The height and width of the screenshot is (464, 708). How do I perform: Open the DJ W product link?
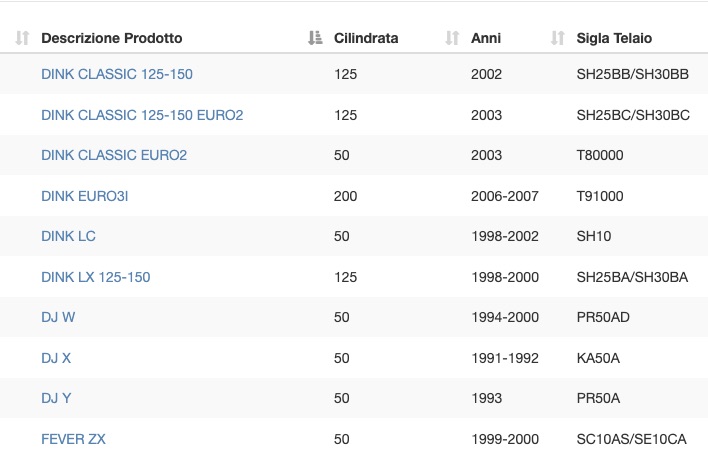pyautogui.click(x=58, y=317)
